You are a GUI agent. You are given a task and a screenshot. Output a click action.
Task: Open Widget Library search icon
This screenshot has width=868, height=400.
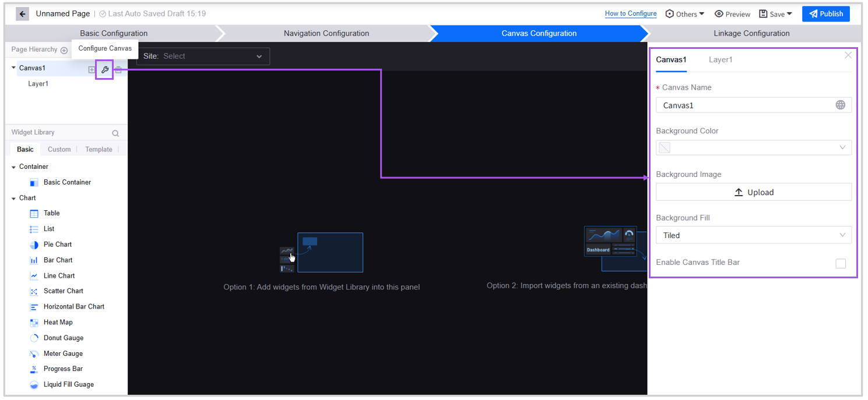click(115, 133)
